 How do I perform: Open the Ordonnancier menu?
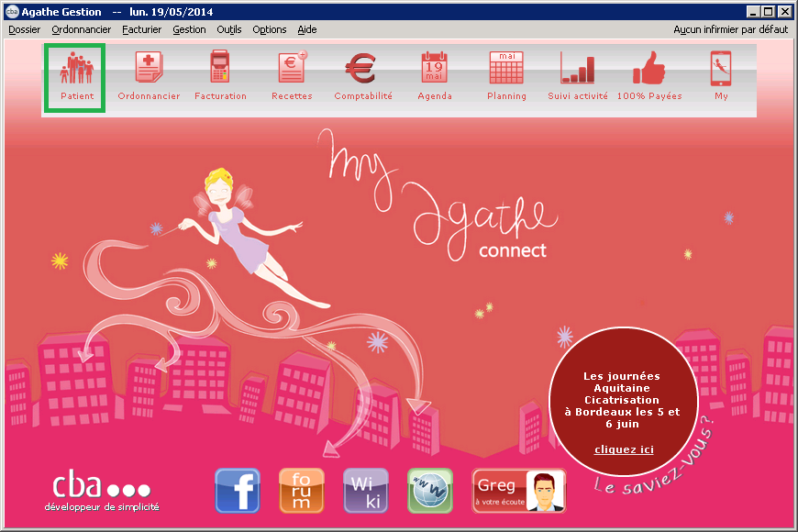click(82, 29)
